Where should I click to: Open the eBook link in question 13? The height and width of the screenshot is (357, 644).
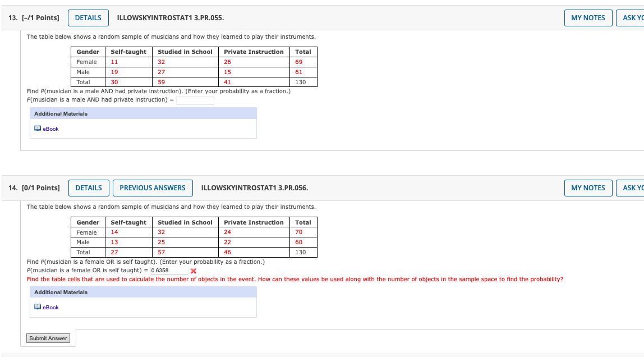point(50,129)
